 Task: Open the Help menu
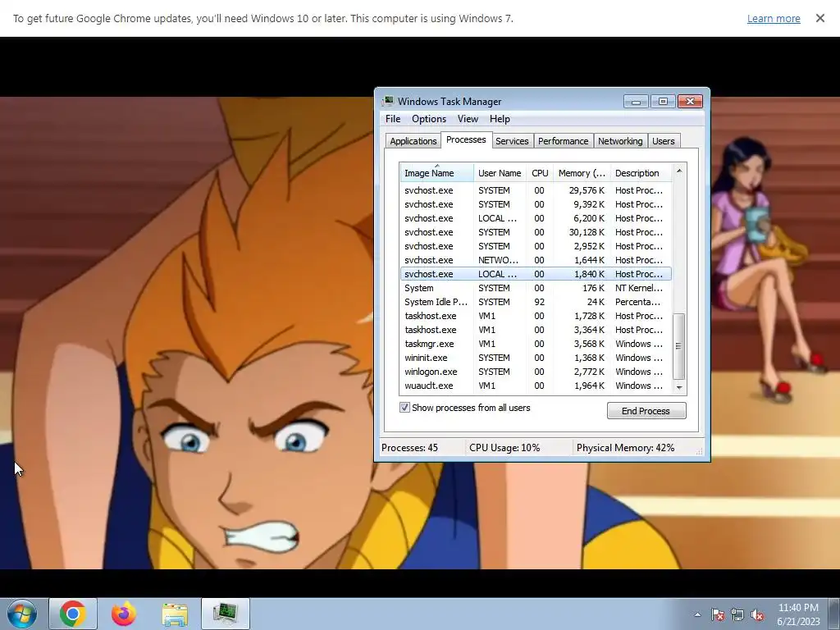point(500,119)
